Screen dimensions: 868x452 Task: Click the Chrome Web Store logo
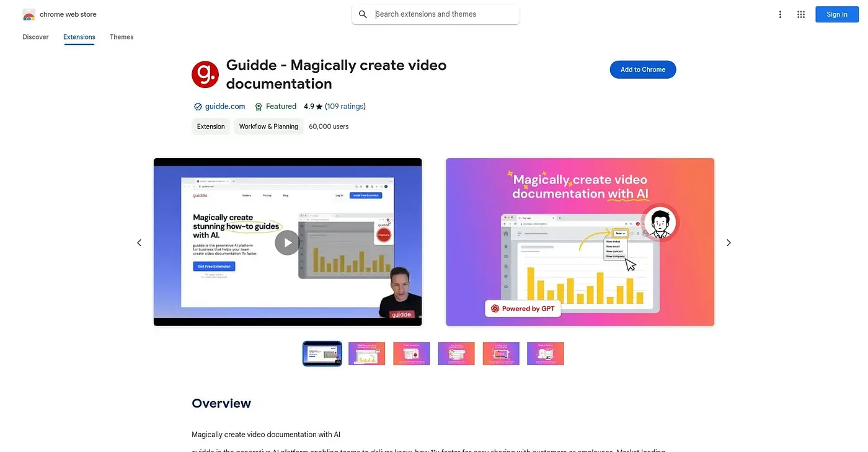(x=29, y=14)
